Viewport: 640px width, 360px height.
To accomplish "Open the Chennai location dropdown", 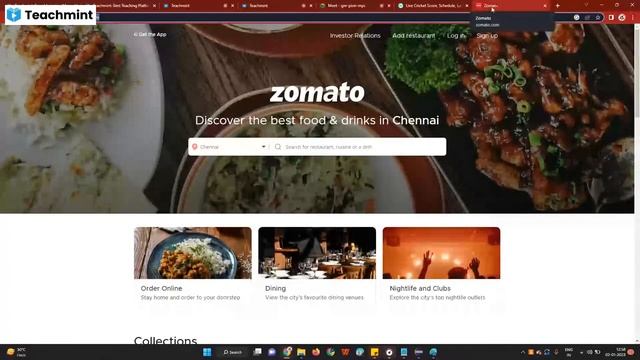I will click(x=229, y=147).
